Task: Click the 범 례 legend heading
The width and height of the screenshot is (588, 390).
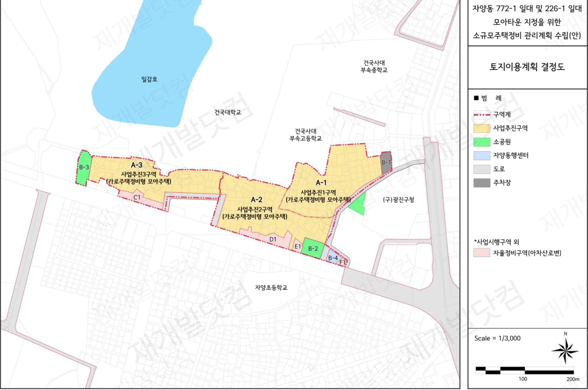Action: pyautogui.click(x=488, y=98)
